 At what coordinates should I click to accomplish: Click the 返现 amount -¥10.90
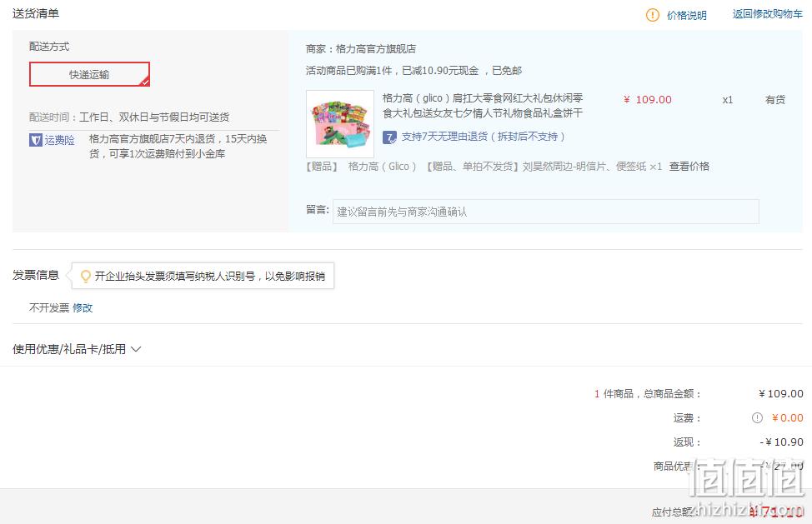781,442
